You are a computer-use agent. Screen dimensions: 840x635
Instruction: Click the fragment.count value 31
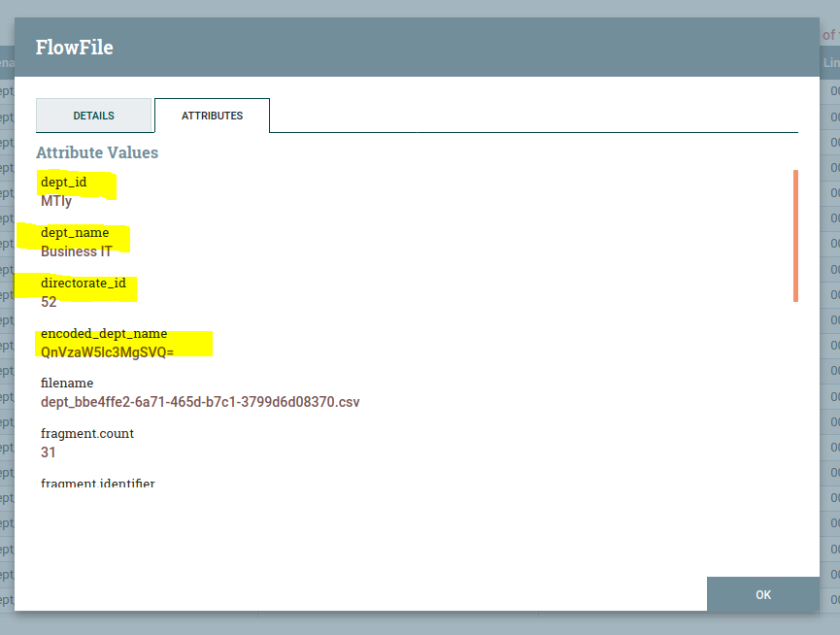[49, 452]
